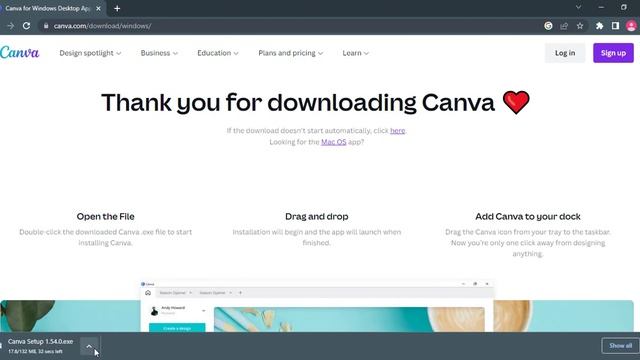This screenshot has height=360, width=640.
Task: Expand the Design spotlight menu
Action: pos(90,53)
